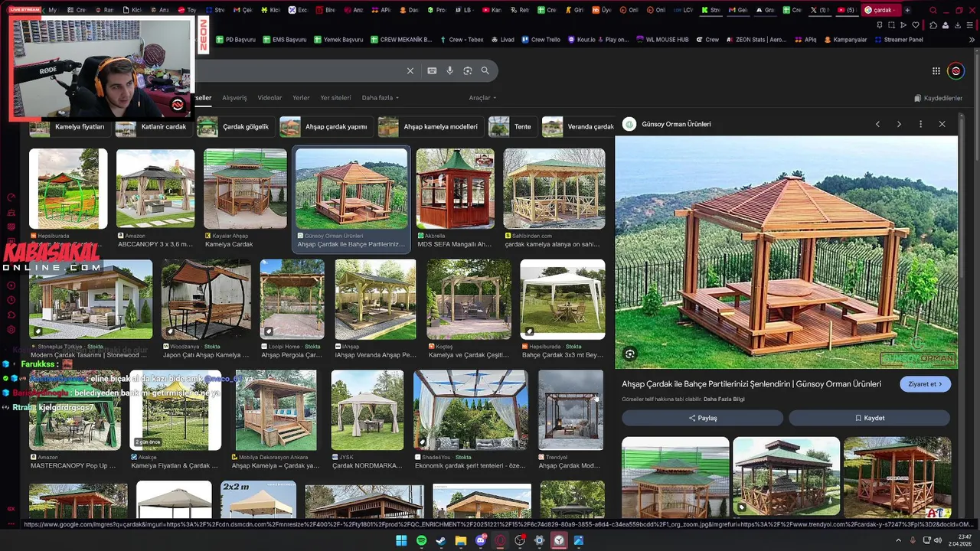Open the Google apps grid
The width and height of the screenshot is (980, 551).
point(936,71)
